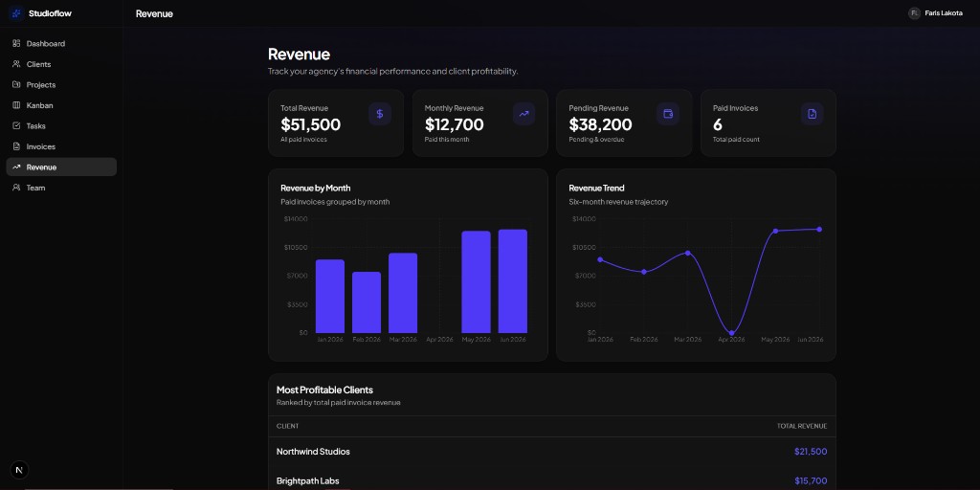This screenshot has height=490, width=980.
Task: Click the Projects folder icon
Action: tap(16, 84)
